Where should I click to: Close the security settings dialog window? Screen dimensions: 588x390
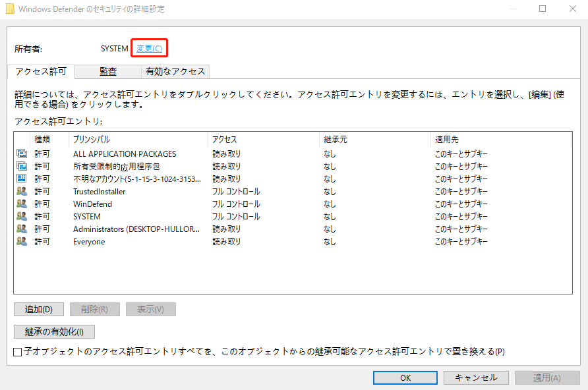click(x=573, y=9)
